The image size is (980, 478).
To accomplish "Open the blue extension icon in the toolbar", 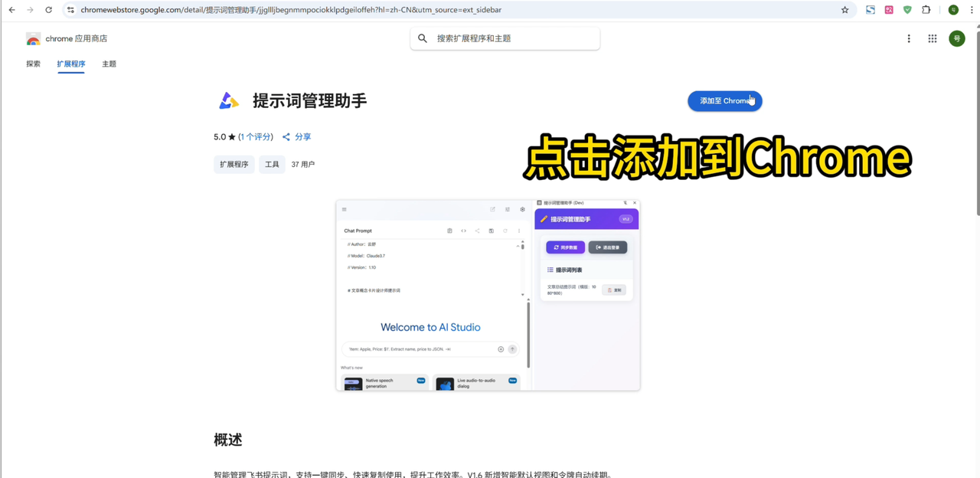I will pyautogui.click(x=871, y=10).
